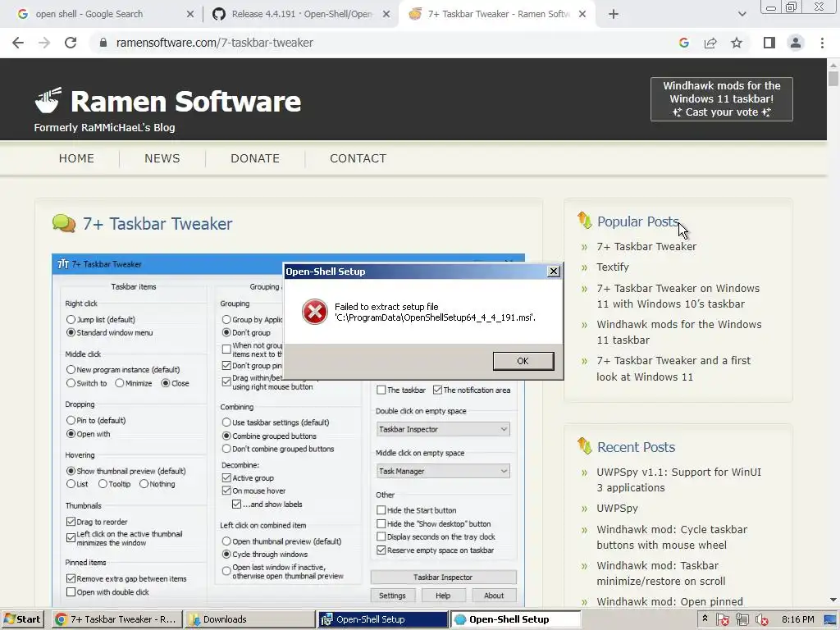Image resolution: width=840 pixels, height=630 pixels.
Task: Open Chrome profile avatar
Action: click(796, 43)
